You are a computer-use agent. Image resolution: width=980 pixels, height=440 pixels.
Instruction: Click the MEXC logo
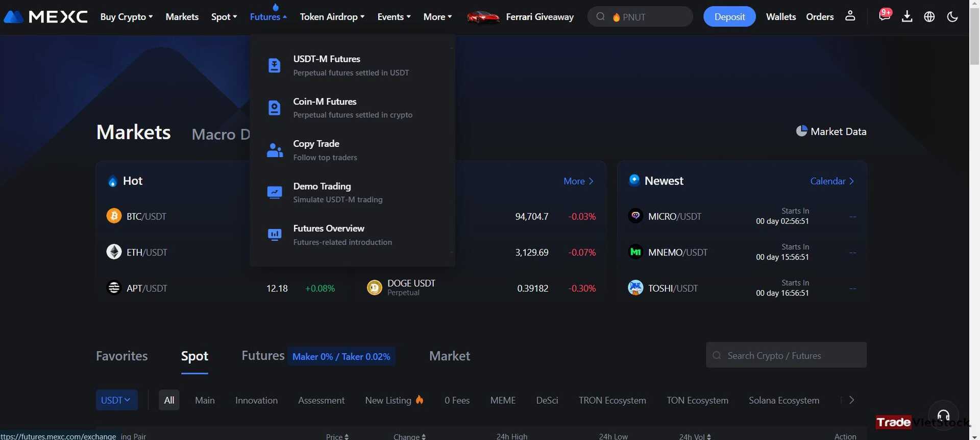click(x=45, y=17)
